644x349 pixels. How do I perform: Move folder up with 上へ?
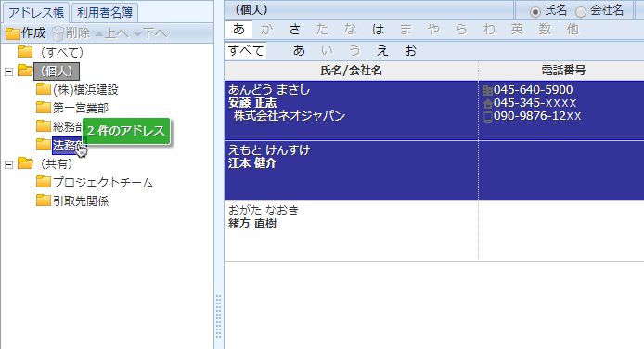pyautogui.click(x=111, y=33)
